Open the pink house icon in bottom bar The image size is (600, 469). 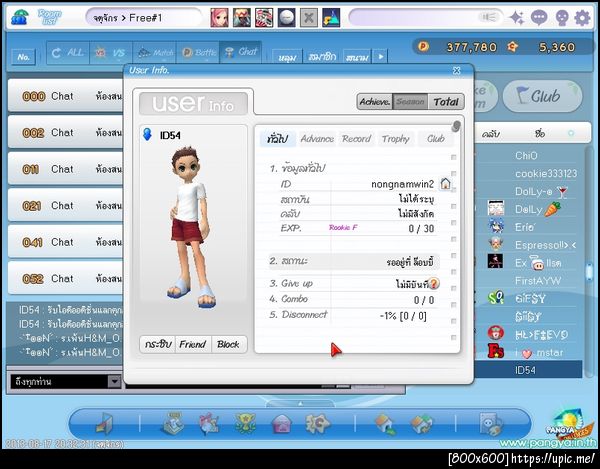281,425
